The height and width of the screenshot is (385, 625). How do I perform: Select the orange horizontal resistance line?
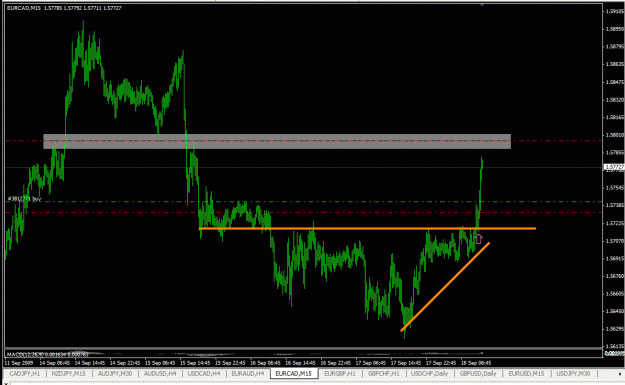click(367, 228)
